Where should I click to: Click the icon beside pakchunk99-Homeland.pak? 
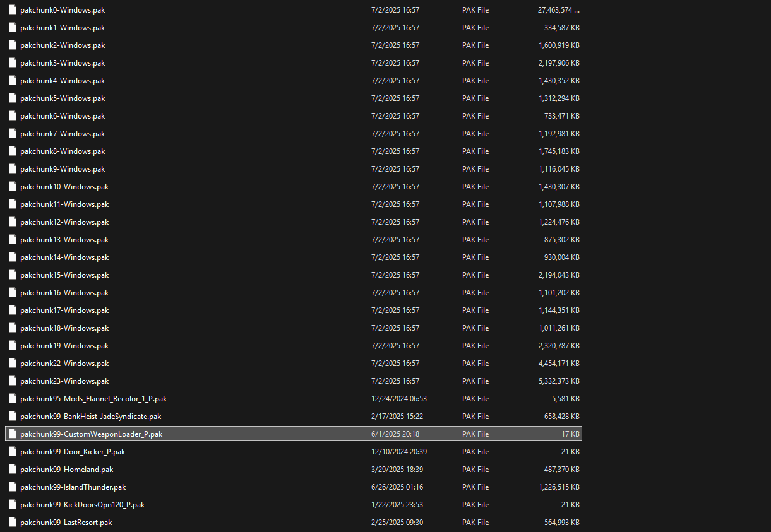(x=12, y=470)
